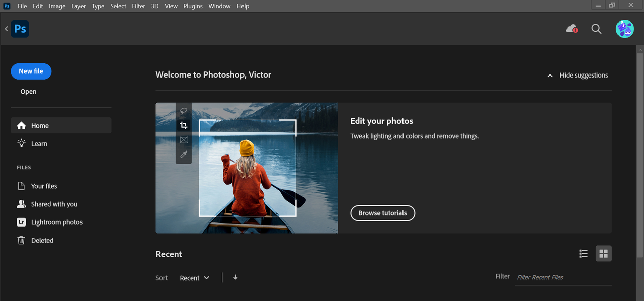Click the search magnifier icon
The height and width of the screenshot is (301, 644).
[596, 29]
